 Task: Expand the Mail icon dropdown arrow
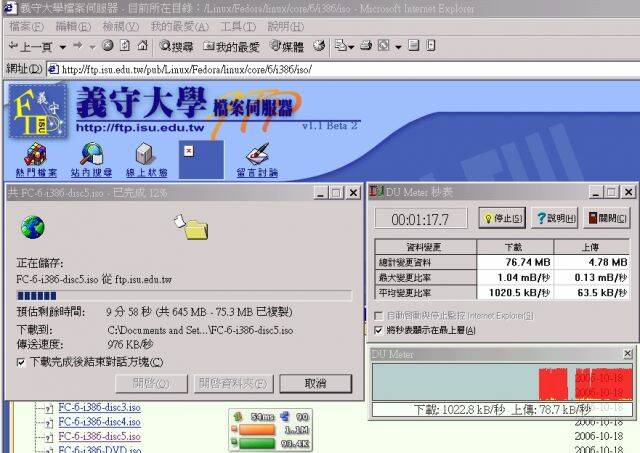click(x=351, y=47)
